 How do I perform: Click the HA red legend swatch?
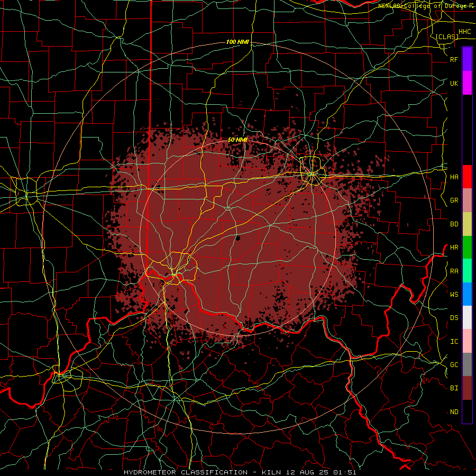(467, 177)
